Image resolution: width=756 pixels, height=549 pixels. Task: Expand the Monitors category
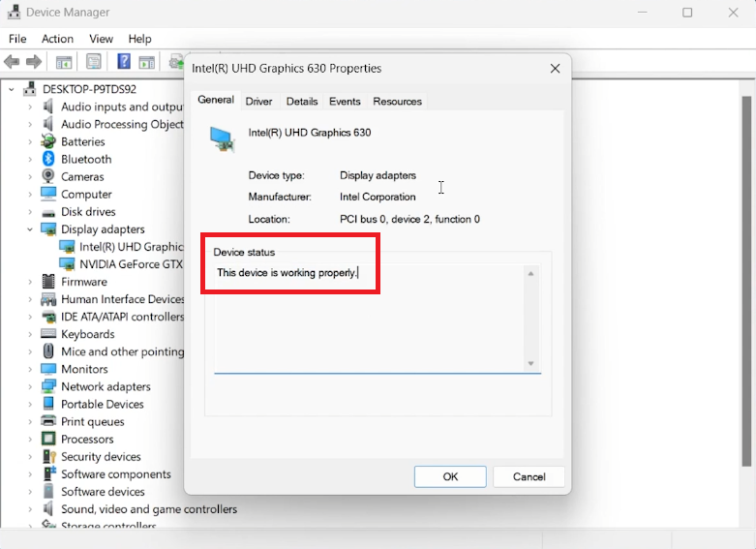click(30, 369)
